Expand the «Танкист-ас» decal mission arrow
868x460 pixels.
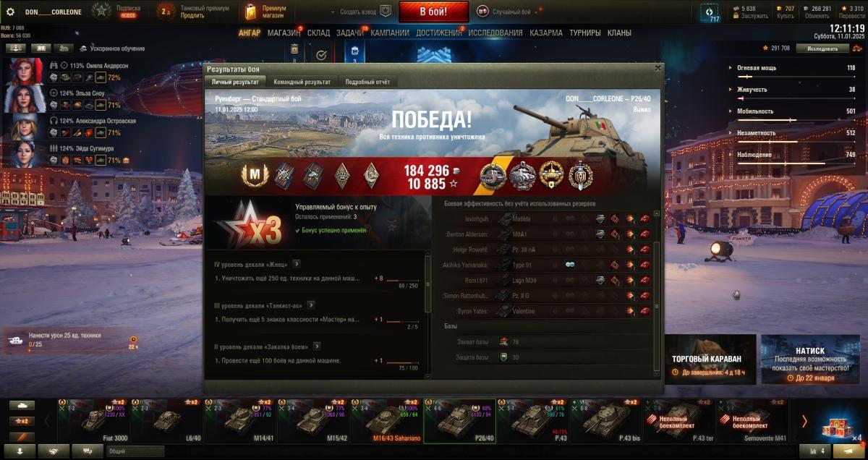311,305
